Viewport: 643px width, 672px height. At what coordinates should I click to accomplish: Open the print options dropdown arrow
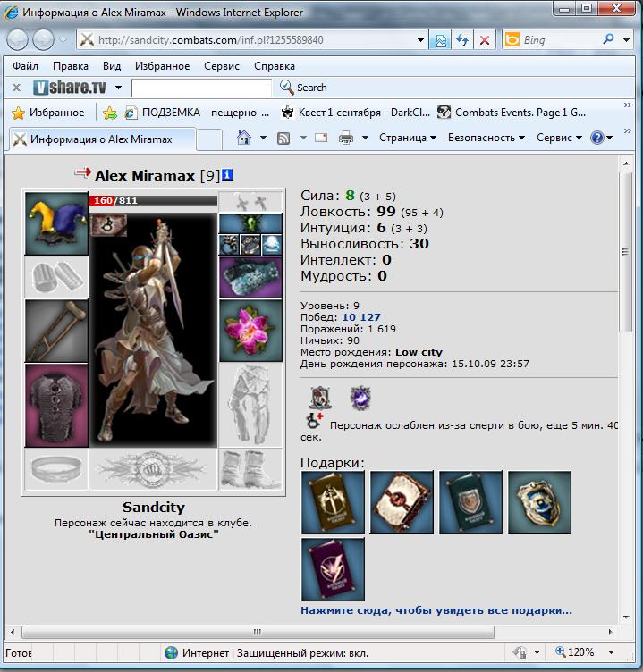click(x=365, y=138)
